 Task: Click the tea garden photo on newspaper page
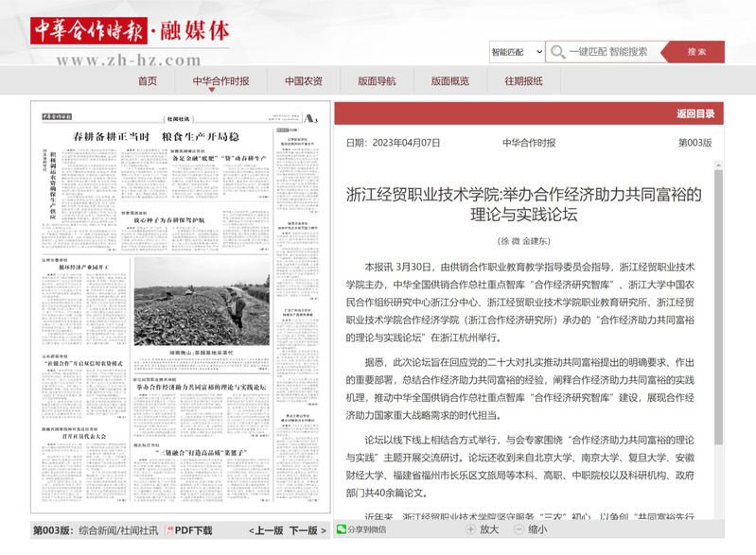tap(201, 303)
